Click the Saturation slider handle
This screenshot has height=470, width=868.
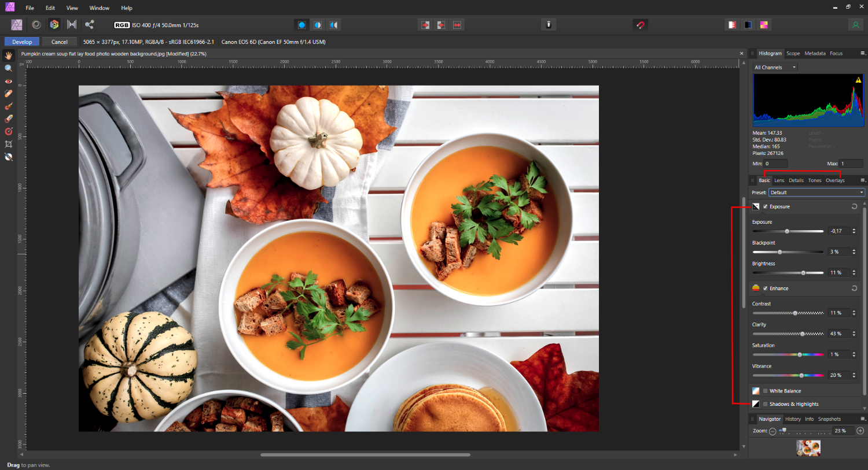[x=800, y=354]
